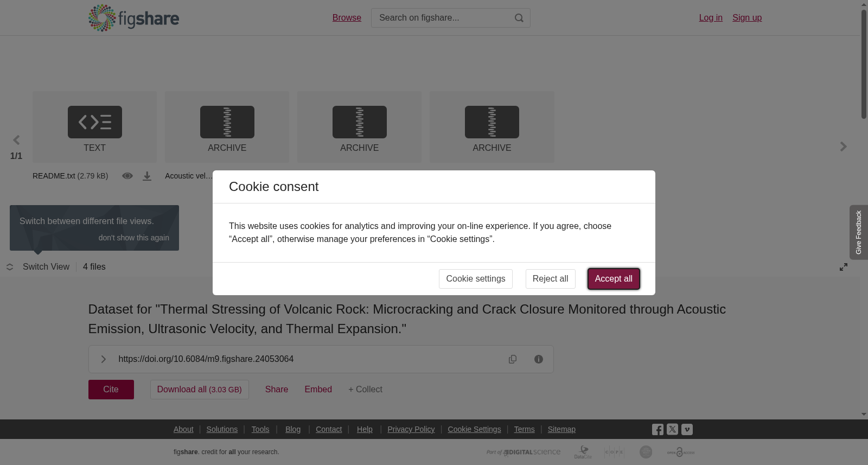Click + Collect

(x=365, y=390)
